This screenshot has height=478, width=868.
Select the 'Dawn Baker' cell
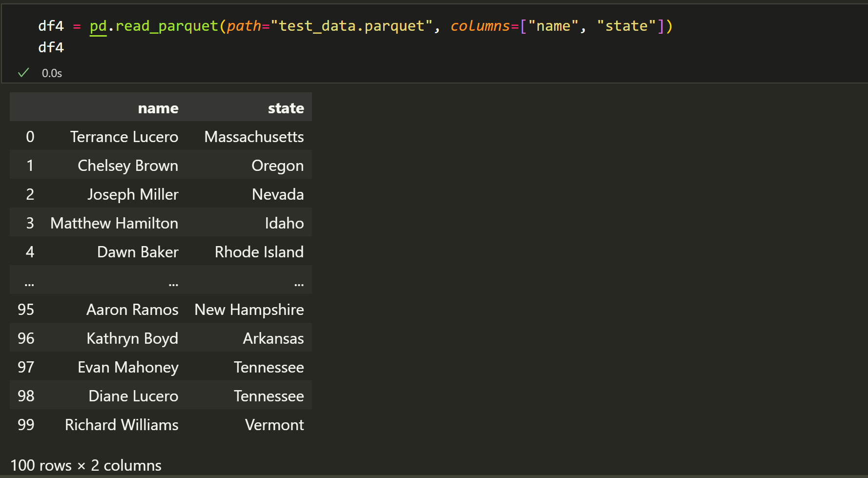(138, 252)
